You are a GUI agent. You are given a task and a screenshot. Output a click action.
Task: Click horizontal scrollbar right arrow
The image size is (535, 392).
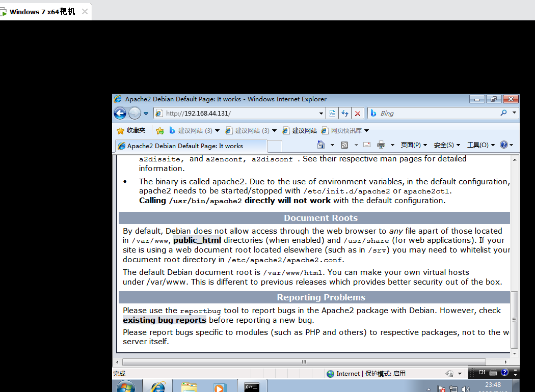pos(505,362)
